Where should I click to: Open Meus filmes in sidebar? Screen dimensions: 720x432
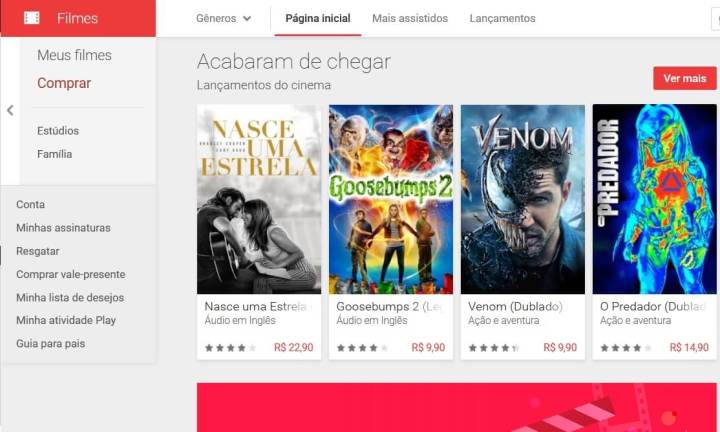pos(74,55)
